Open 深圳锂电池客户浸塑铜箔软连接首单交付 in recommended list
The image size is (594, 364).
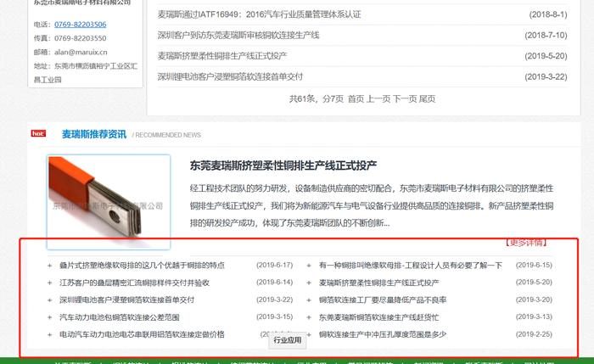127,300
